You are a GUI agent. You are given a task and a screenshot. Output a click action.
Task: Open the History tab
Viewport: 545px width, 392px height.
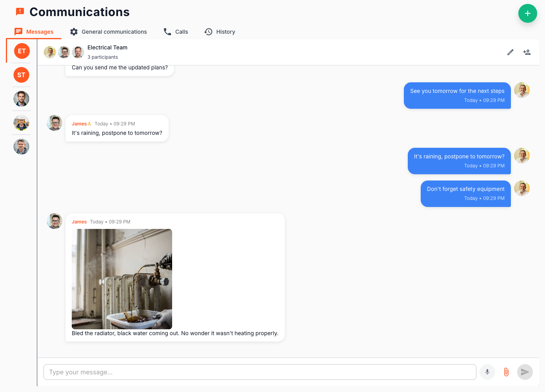click(220, 32)
